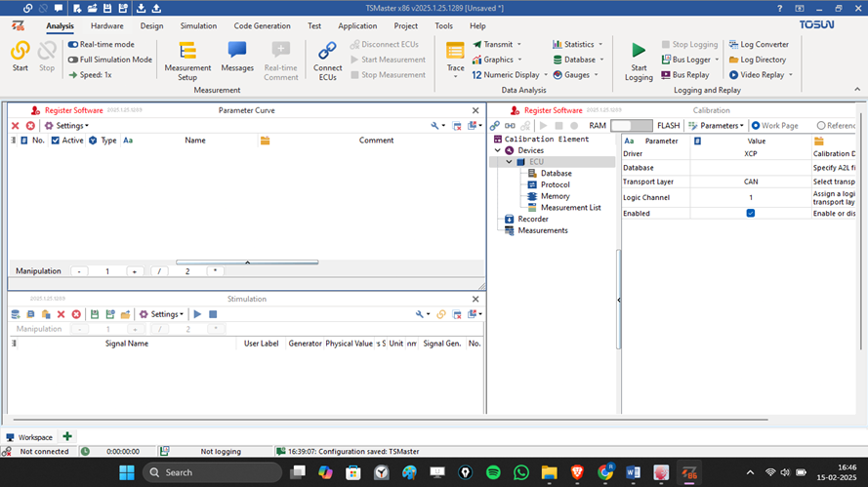Toggle the Enabled checkbox in Calibration
Screen dimensions: 868x487
[x=751, y=213]
